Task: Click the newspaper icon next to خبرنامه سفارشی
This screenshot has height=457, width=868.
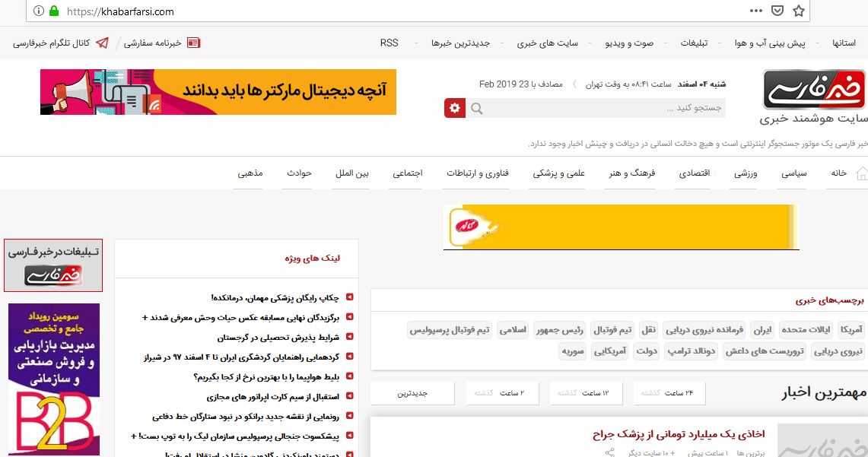Action: tap(193, 42)
